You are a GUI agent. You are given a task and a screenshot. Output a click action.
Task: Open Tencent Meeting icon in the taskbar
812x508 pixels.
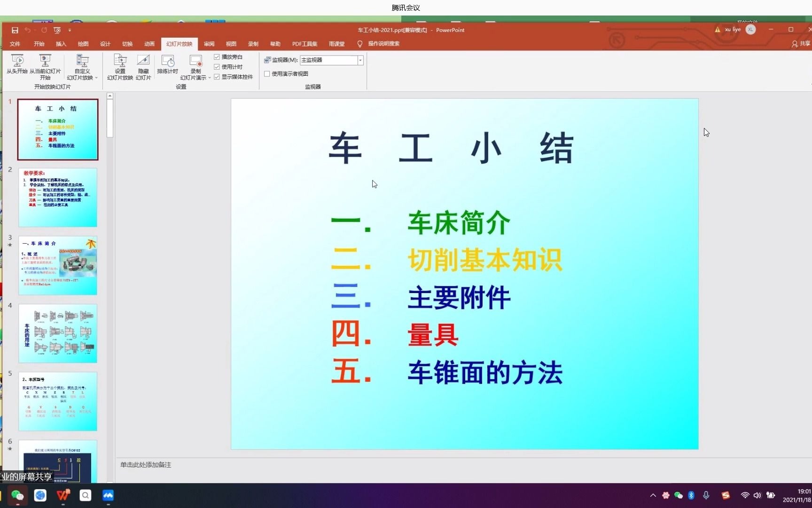(x=108, y=495)
